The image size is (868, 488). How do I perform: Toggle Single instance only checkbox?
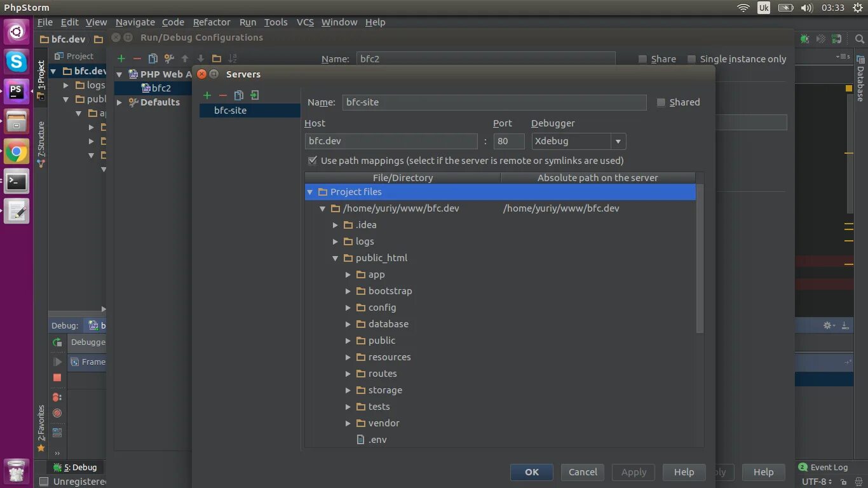pyautogui.click(x=691, y=59)
